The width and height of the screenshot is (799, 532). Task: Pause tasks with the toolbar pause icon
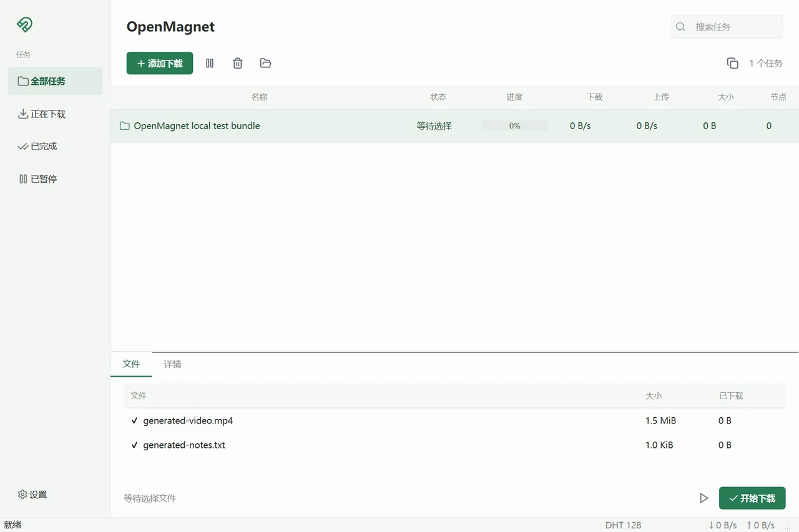(x=210, y=63)
